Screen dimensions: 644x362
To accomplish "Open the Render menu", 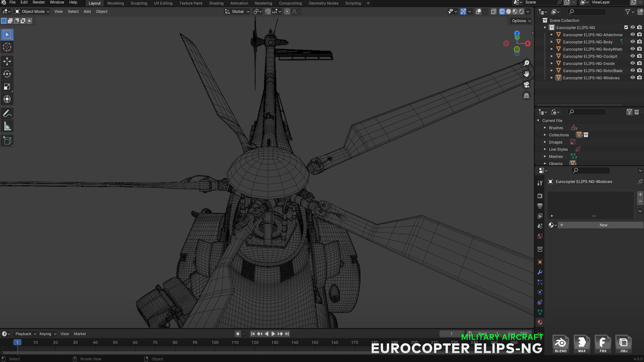I will click(39, 3).
